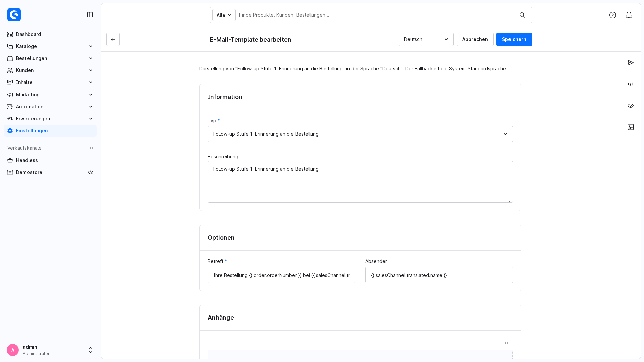Click the search magnifier icon
This screenshot has width=644, height=362.
coord(522,15)
